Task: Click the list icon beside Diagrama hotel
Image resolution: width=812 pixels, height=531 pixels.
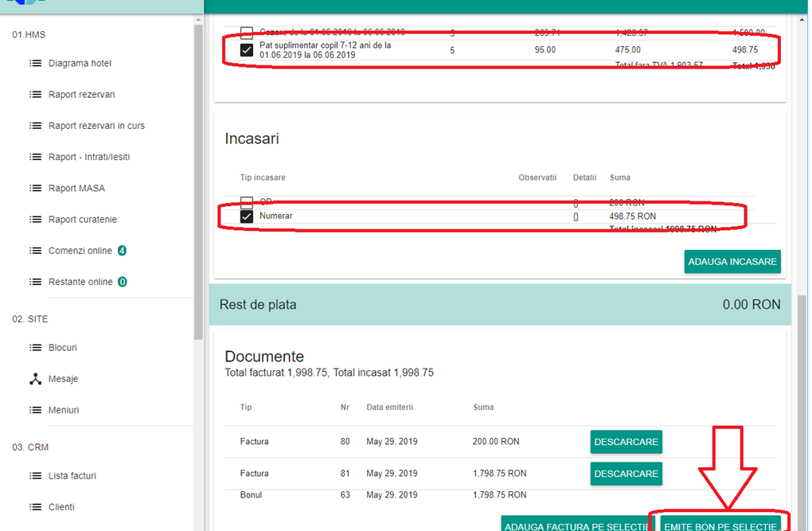Action: [35, 63]
